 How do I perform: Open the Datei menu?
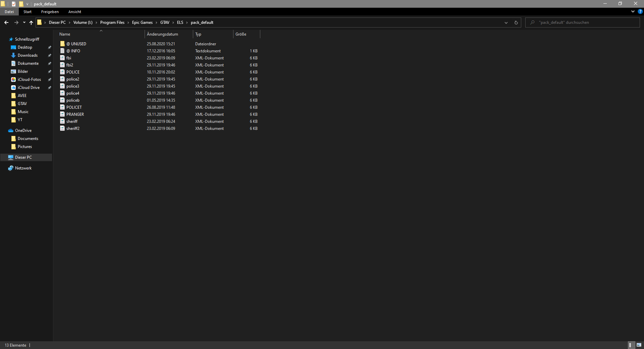click(9, 12)
